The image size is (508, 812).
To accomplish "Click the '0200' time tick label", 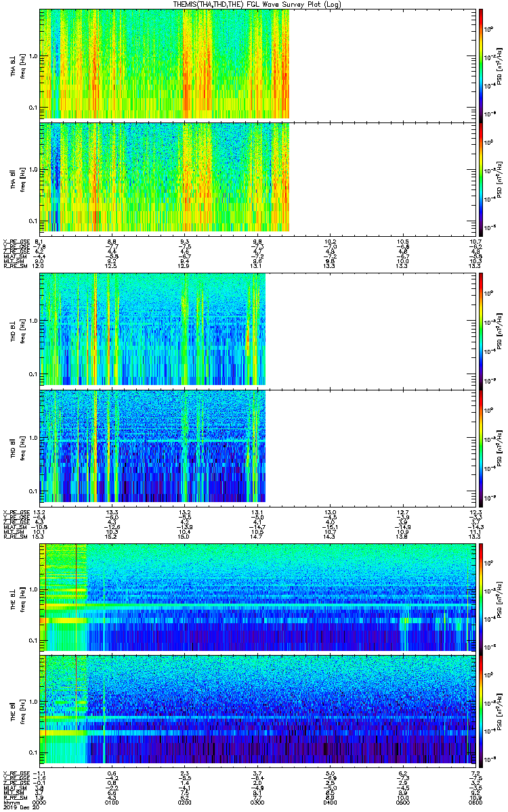I will point(184,803).
